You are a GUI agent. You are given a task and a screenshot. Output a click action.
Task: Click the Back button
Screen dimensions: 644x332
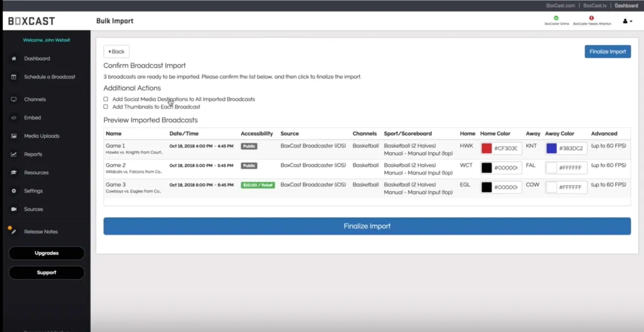point(116,51)
